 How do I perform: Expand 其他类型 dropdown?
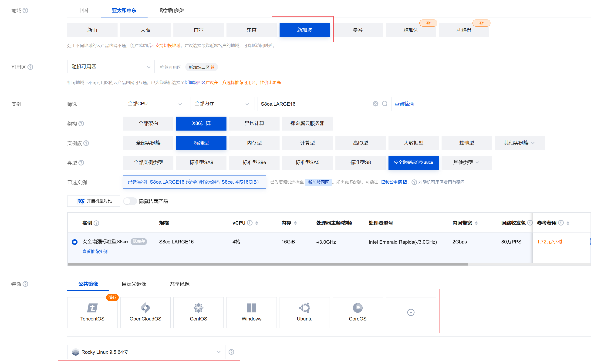tap(467, 163)
